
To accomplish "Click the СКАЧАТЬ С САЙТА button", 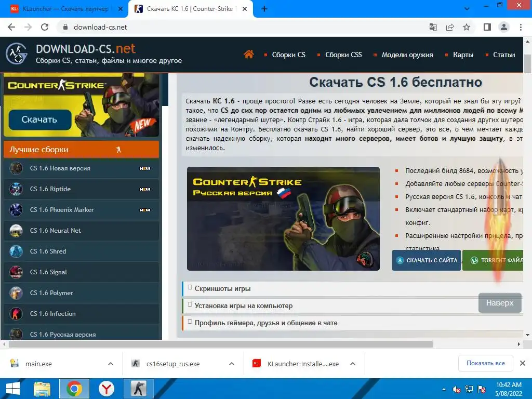I will 427,260.
